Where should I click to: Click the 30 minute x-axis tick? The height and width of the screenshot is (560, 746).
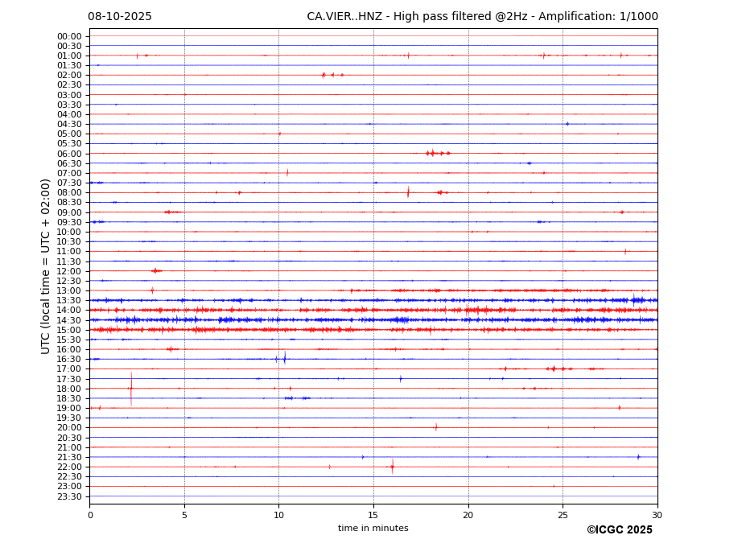tap(657, 515)
